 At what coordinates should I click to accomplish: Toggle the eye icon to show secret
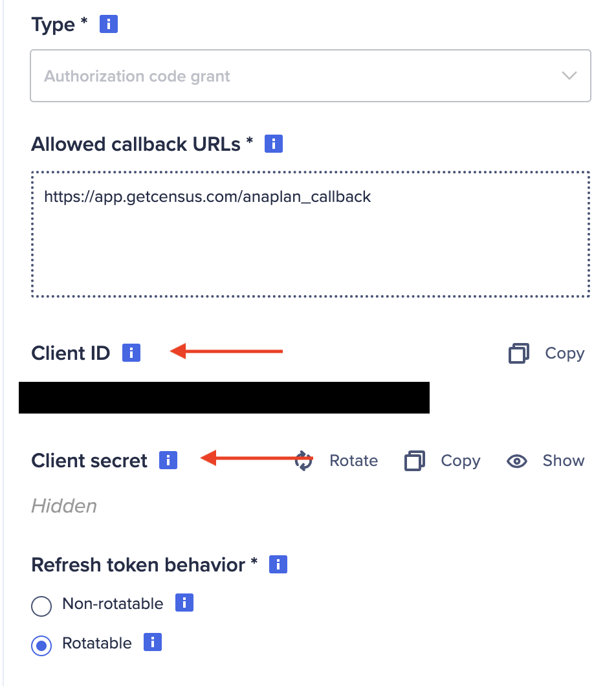pos(517,461)
